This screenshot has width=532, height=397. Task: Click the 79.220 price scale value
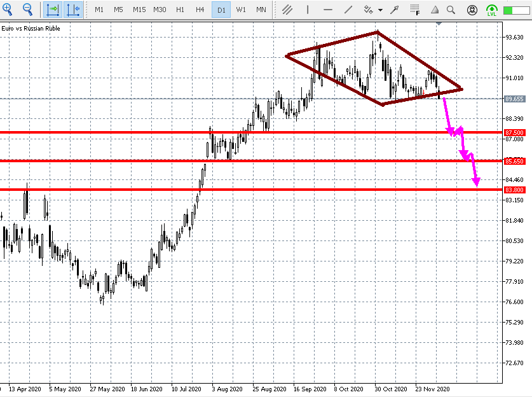tap(514, 261)
